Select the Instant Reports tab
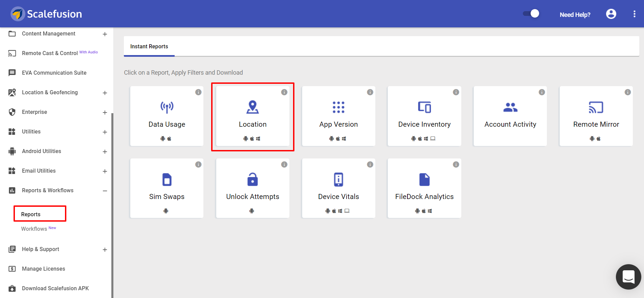The height and width of the screenshot is (298, 644). click(x=149, y=46)
